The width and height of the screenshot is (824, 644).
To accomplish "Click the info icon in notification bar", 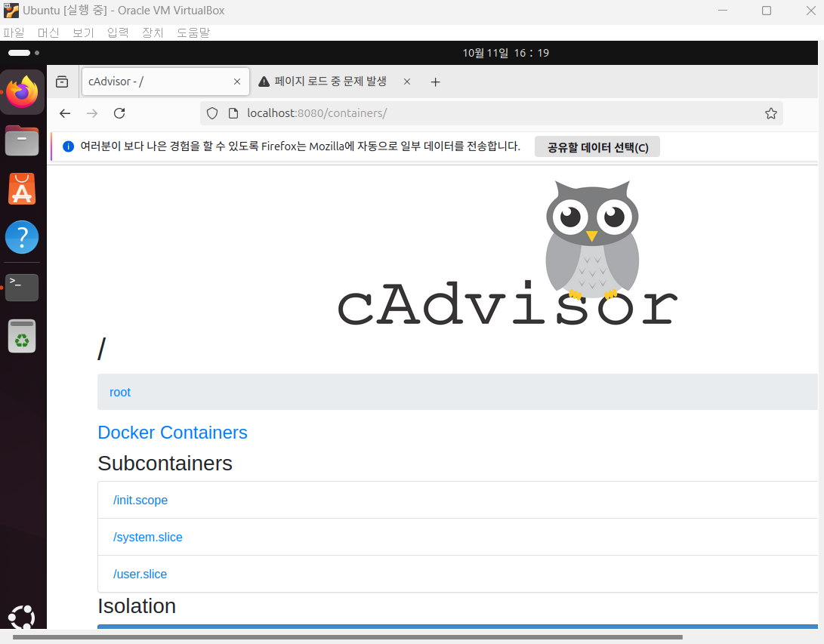I will click(x=68, y=146).
